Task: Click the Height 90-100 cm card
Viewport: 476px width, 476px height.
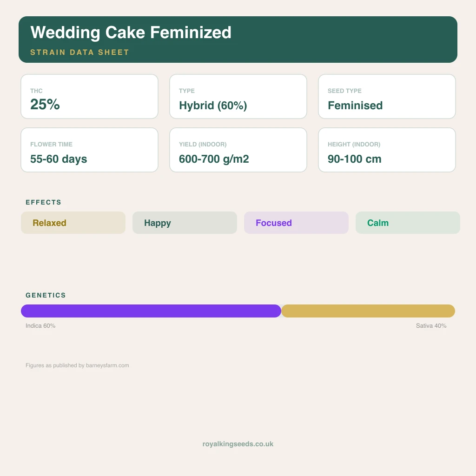Action: click(x=387, y=150)
